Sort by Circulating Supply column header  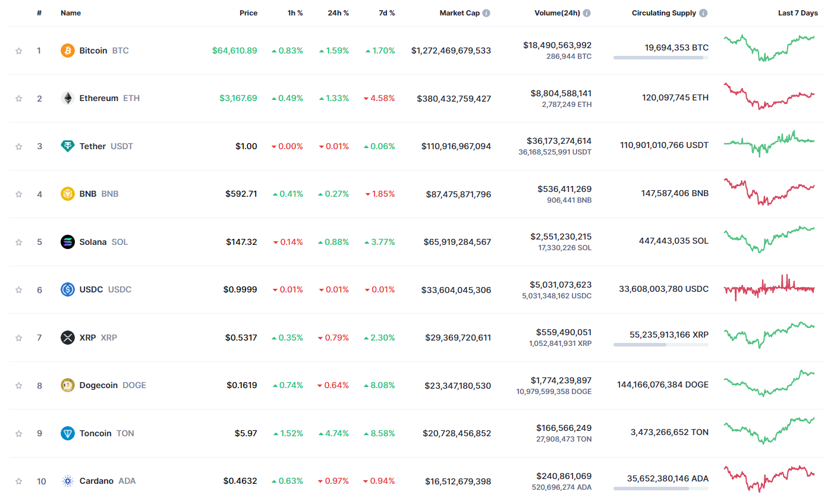[x=664, y=13]
